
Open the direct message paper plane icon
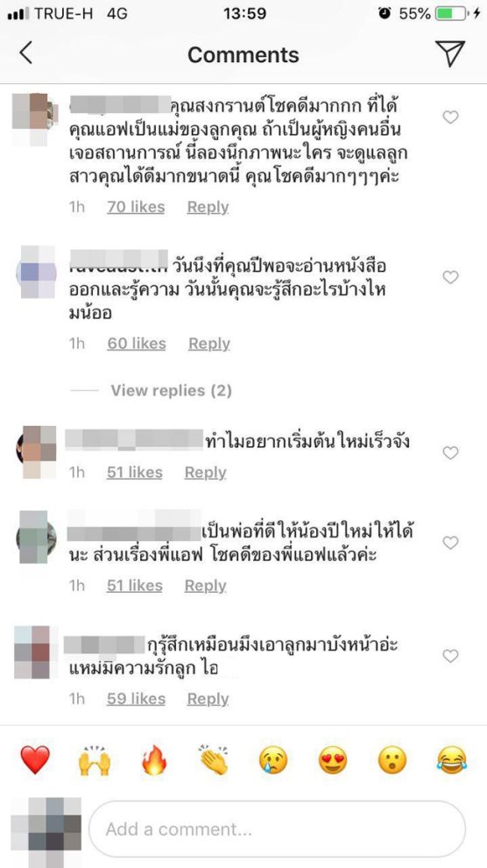coord(449,53)
